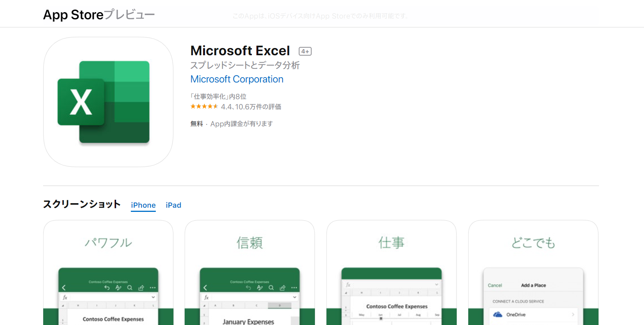
Task: Open the どこでも screenshot thumbnail
Action: pyautogui.click(x=533, y=272)
